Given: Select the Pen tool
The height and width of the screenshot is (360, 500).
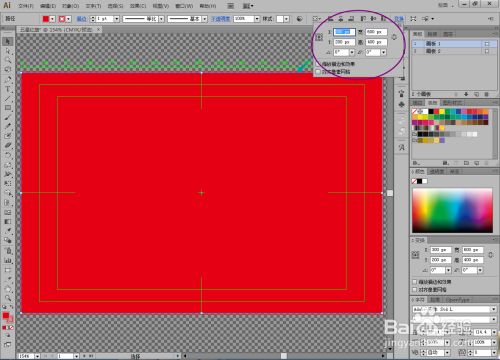Looking at the screenshot, I should pyautogui.click(x=8, y=80).
